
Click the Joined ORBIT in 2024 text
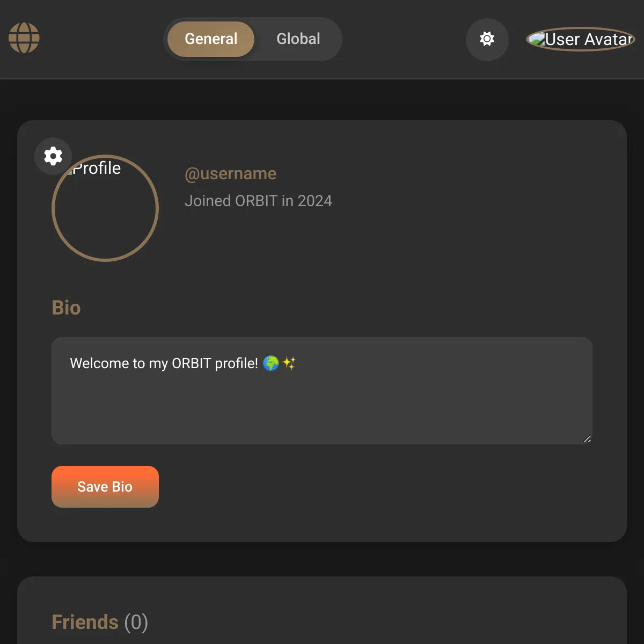click(258, 201)
